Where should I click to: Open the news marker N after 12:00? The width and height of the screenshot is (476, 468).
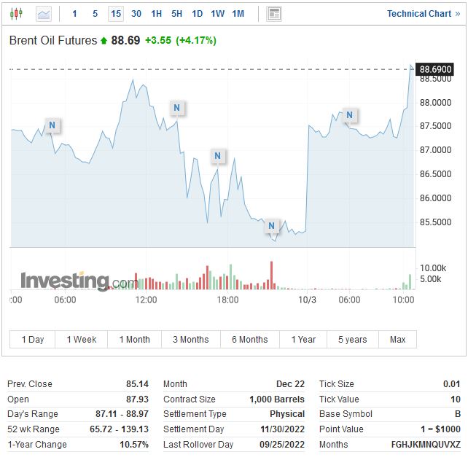(x=177, y=108)
